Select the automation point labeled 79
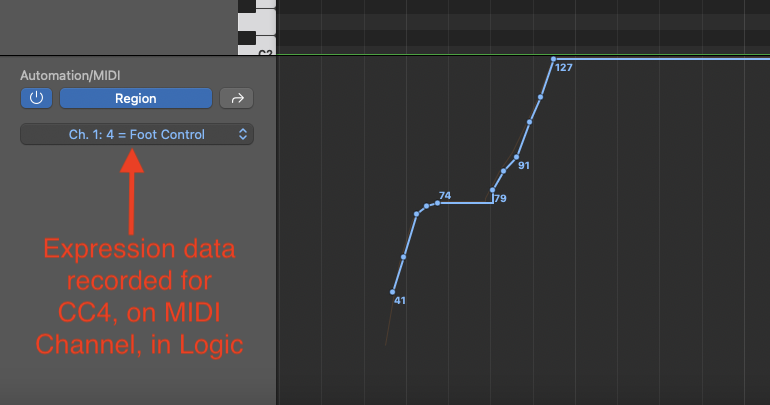Image resolution: width=770 pixels, height=405 pixels. tap(493, 190)
